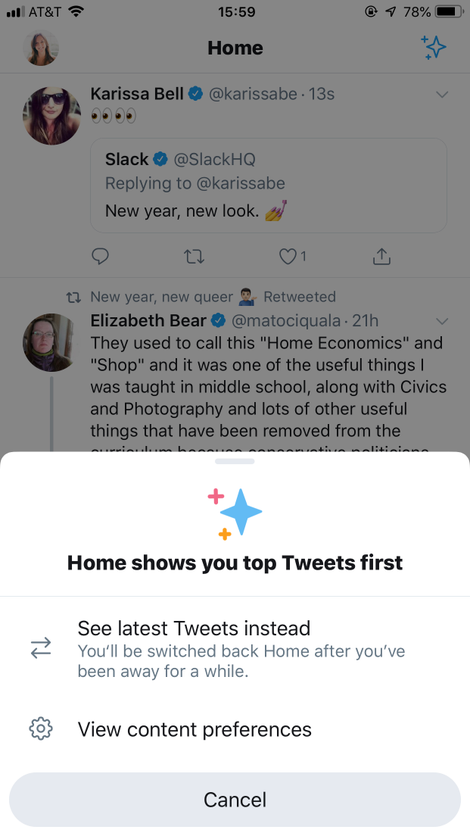This screenshot has width=470, height=836.
Task: Tap the gear icon for content preferences
Action: [40, 728]
